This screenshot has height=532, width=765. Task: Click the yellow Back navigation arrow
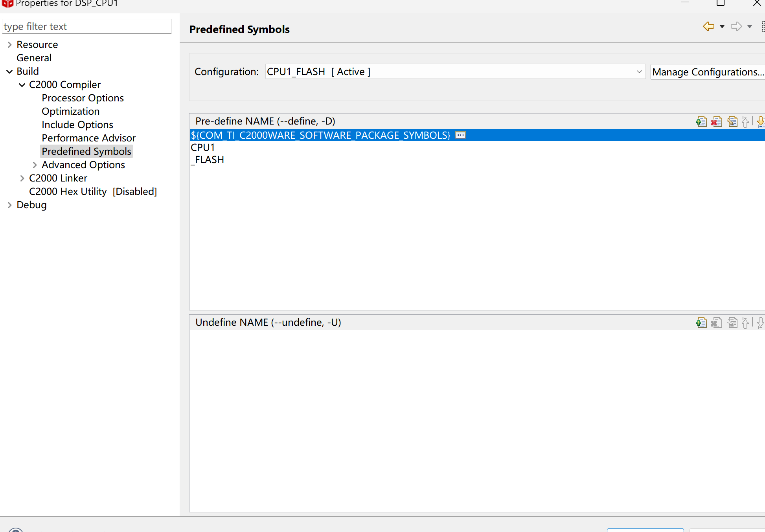[708, 26]
